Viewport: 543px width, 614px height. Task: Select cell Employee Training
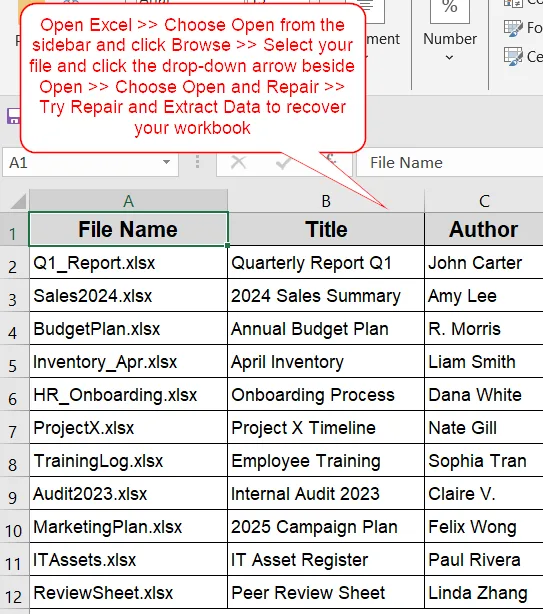click(x=326, y=460)
